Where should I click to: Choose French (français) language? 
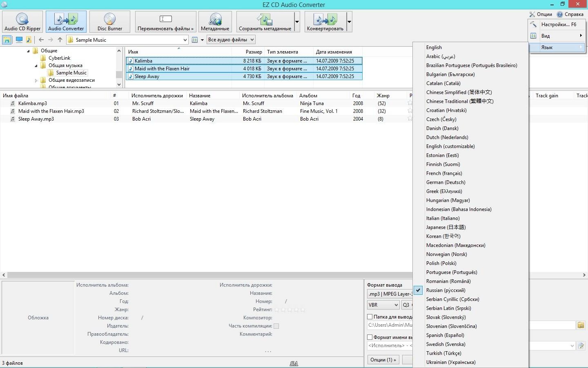click(x=470, y=173)
